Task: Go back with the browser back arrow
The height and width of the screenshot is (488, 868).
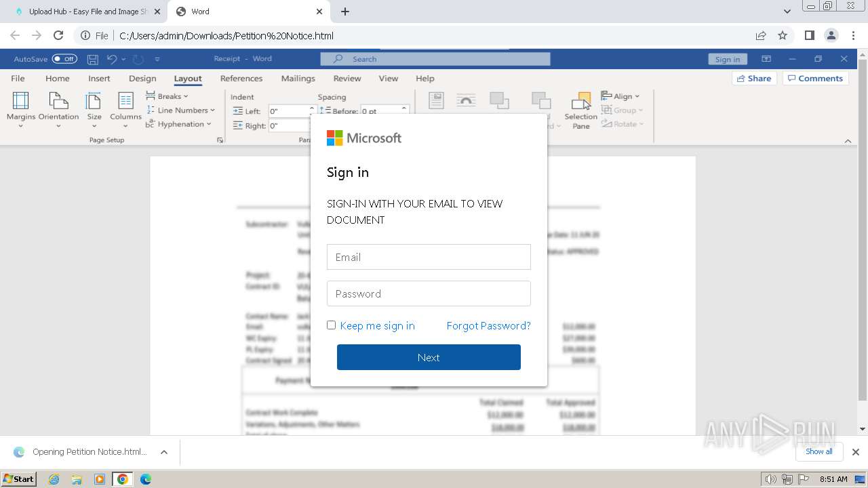Action: coord(15,35)
